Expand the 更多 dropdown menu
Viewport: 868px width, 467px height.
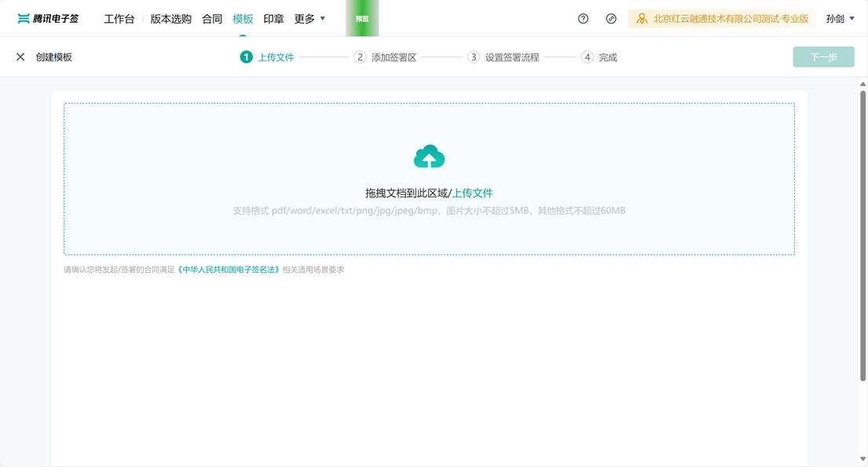click(309, 19)
